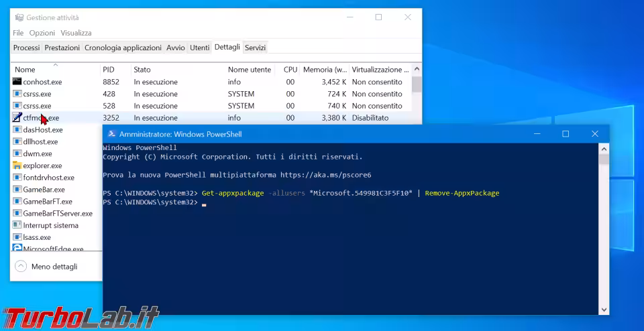Click the Get-appxpackage command text
This screenshot has width=644, height=331.
point(233,193)
